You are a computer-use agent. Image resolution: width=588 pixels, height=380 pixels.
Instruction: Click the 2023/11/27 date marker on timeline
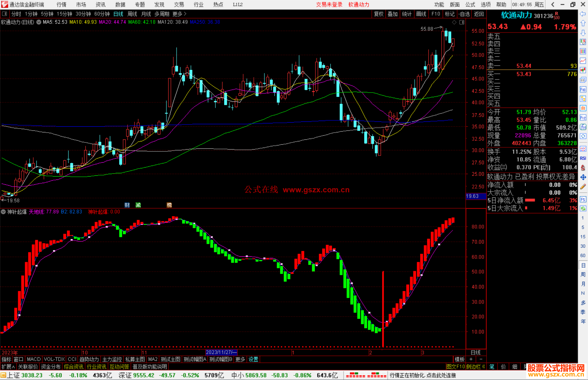click(221, 352)
